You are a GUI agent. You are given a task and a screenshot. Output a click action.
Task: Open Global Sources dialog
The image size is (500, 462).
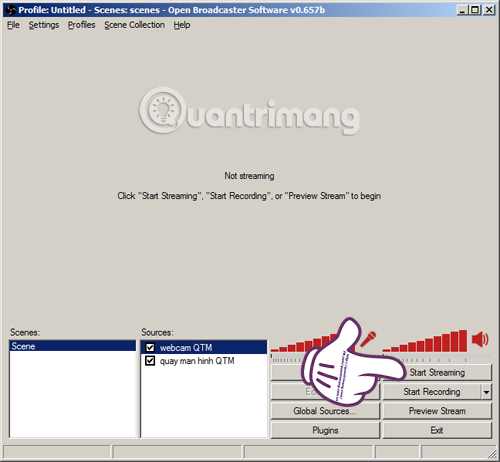point(325,411)
